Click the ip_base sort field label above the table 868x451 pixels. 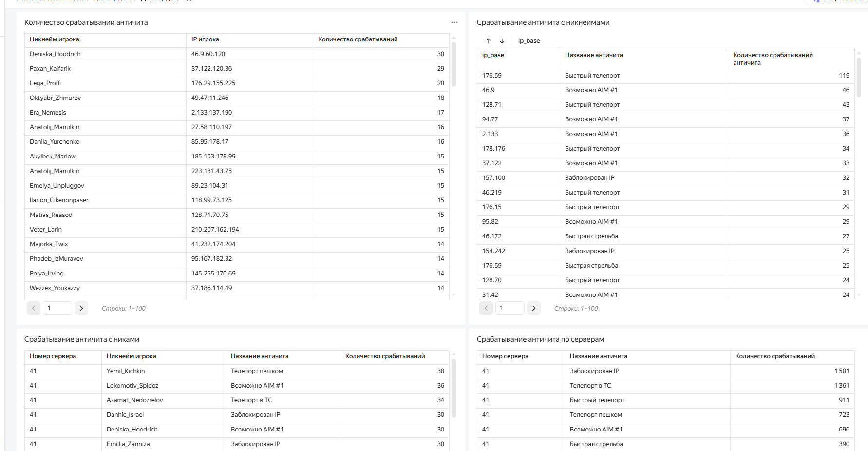click(529, 41)
